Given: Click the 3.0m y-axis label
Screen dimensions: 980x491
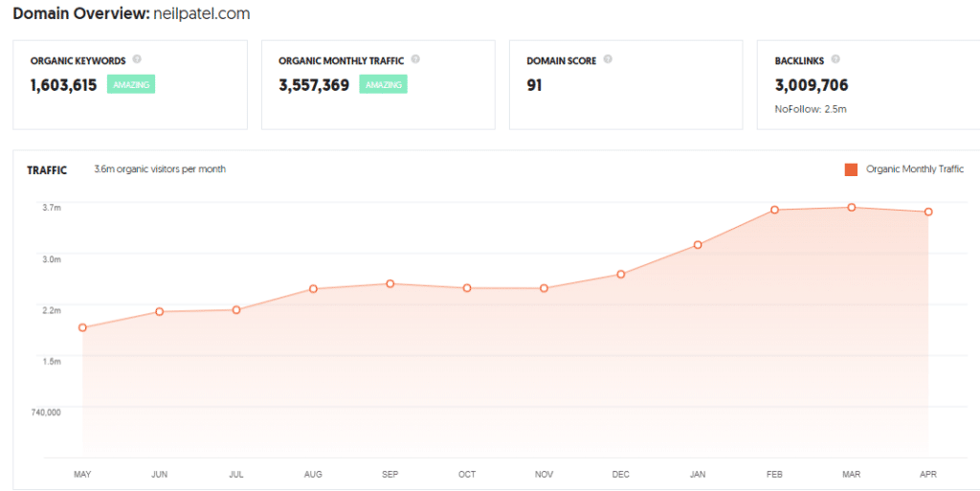Looking at the screenshot, I should point(53,258).
